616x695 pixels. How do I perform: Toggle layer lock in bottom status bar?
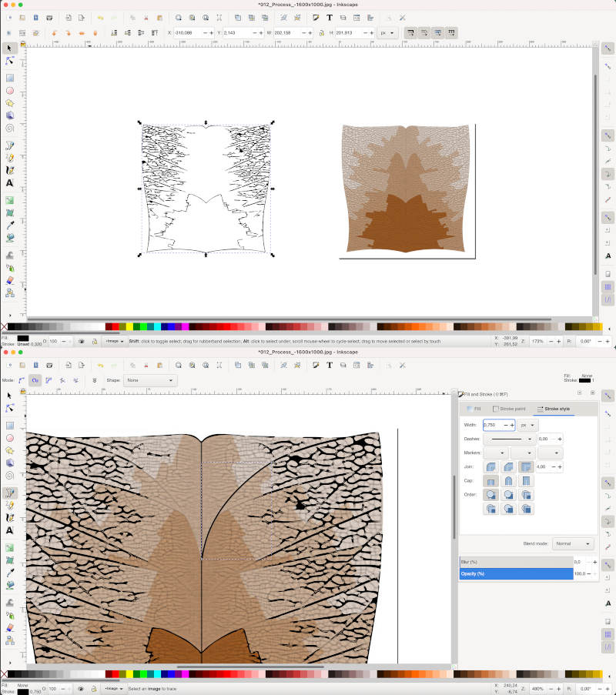(x=94, y=689)
